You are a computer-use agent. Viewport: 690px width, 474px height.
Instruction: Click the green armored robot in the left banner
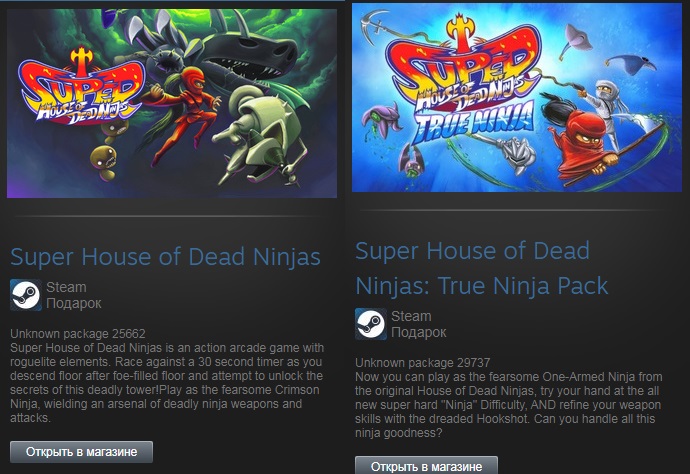[x=262, y=136]
